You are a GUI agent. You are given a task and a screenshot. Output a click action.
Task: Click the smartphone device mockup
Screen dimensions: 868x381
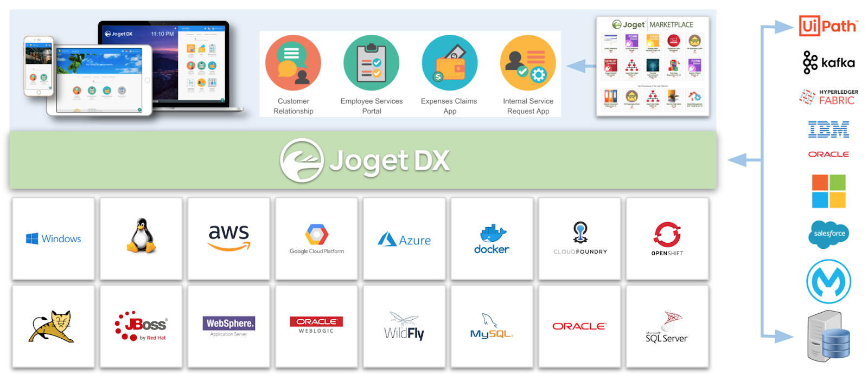tap(39, 66)
